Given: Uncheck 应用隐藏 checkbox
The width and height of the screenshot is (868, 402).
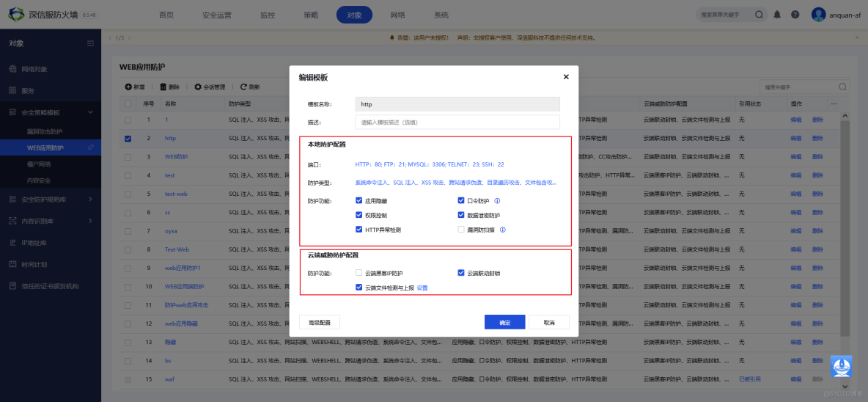Looking at the screenshot, I should tap(358, 201).
